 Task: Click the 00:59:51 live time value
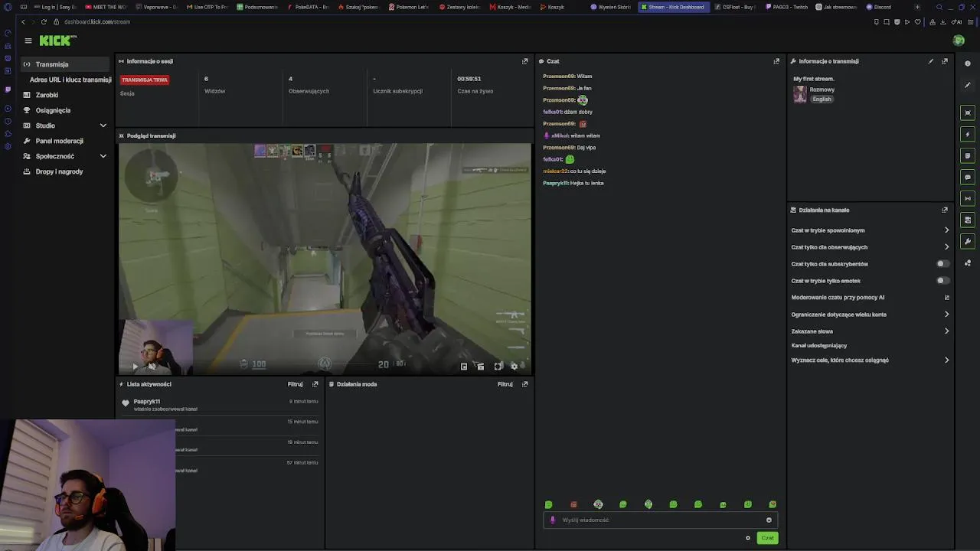[x=469, y=79]
